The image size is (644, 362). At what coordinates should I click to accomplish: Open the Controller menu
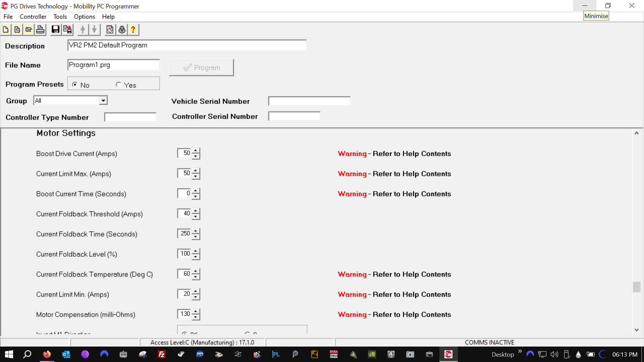coord(33,17)
